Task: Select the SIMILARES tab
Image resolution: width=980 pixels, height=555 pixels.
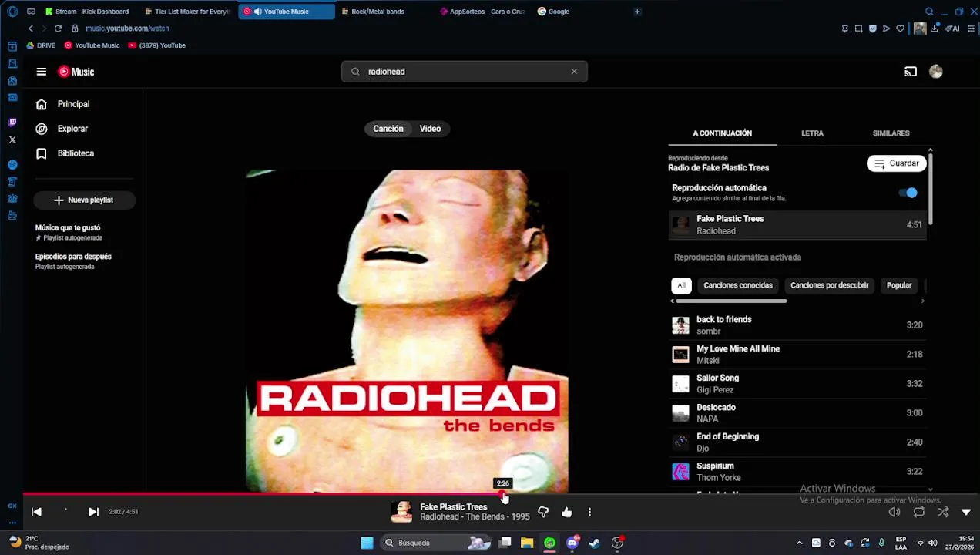Action: pos(891,133)
